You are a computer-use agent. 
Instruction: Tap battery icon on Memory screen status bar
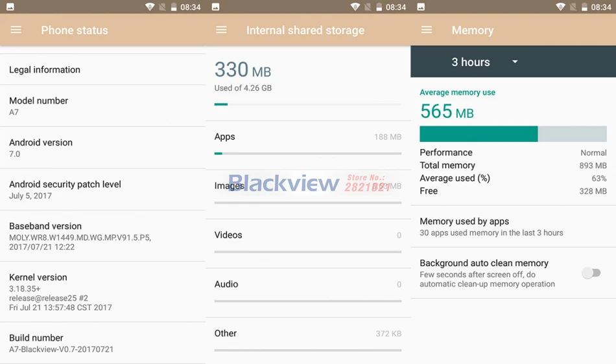[x=585, y=6]
